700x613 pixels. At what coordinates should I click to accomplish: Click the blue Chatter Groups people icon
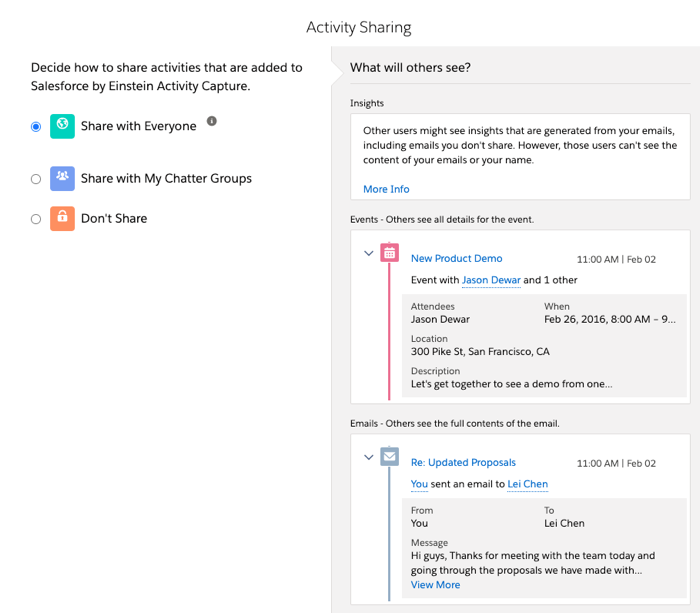(62, 179)
